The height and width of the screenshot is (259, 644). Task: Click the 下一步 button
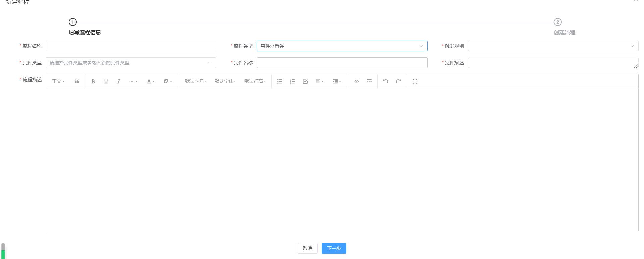coord(334,248)
